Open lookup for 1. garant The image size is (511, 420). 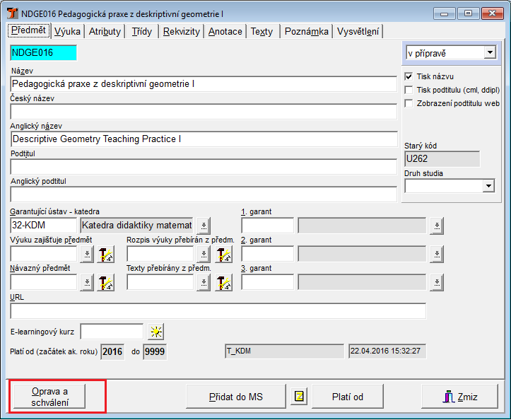437,226
